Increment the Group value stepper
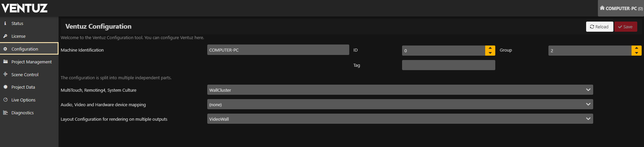The width and height of the screenshot is (644, 147). pos(637,48)
